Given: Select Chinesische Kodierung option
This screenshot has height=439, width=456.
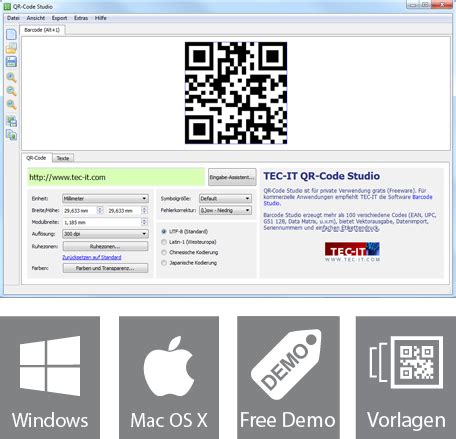Looking at the screenshot, I should [164, 252].
